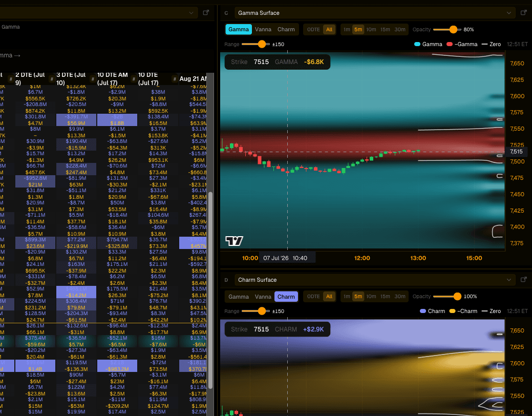
Task: Click the Charm Surface range slider ±150
Action: [x=262, y=311]
